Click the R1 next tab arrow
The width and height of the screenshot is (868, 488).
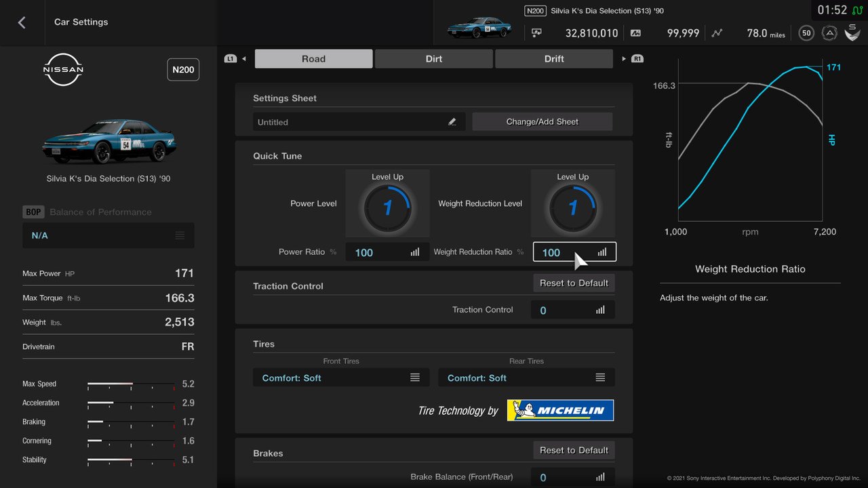[x=633, y=59]
